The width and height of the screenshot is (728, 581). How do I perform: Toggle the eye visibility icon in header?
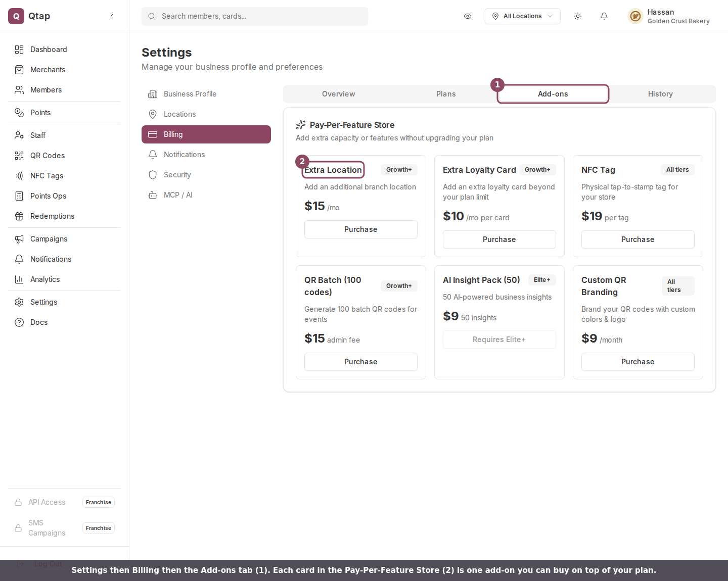pos(468,16)
